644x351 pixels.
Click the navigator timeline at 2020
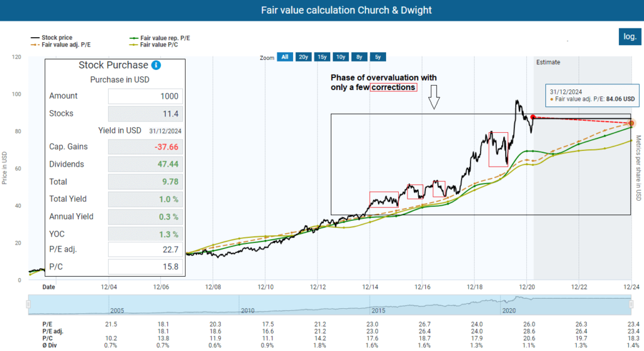coord(509,310)
